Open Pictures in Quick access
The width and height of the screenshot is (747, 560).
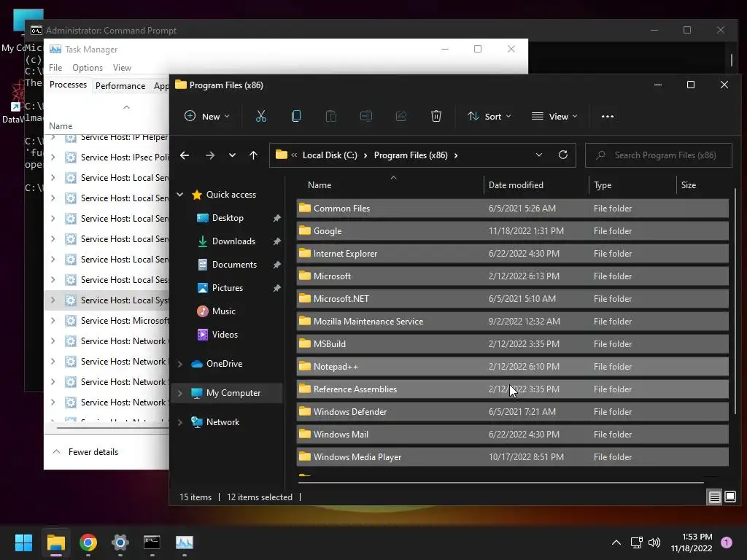click(x=228, y=287)
